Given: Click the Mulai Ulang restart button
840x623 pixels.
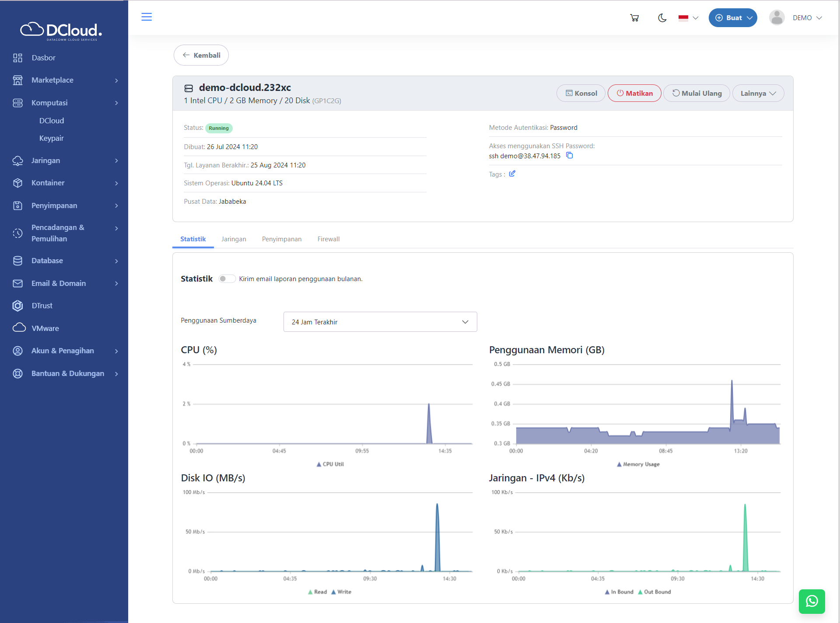Looking at the screenshot, I should (697, 93).
